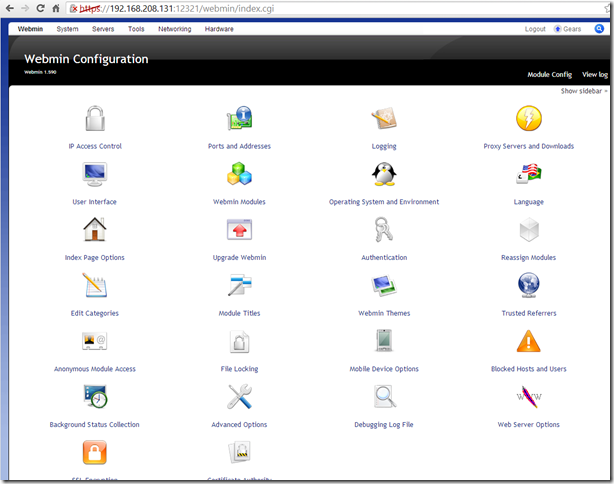Click the Webmin Themes pictures icon
The image size is (614, 484).
[384, 285]
